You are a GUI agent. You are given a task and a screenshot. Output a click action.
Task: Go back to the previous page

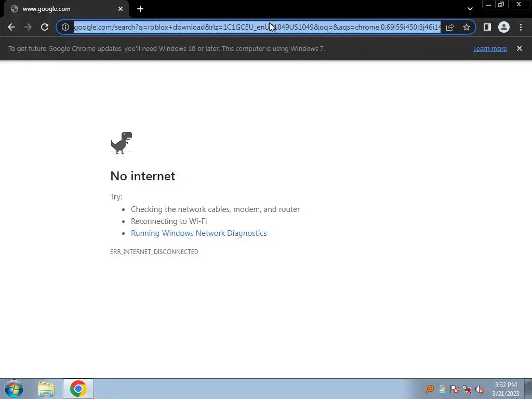11,27
